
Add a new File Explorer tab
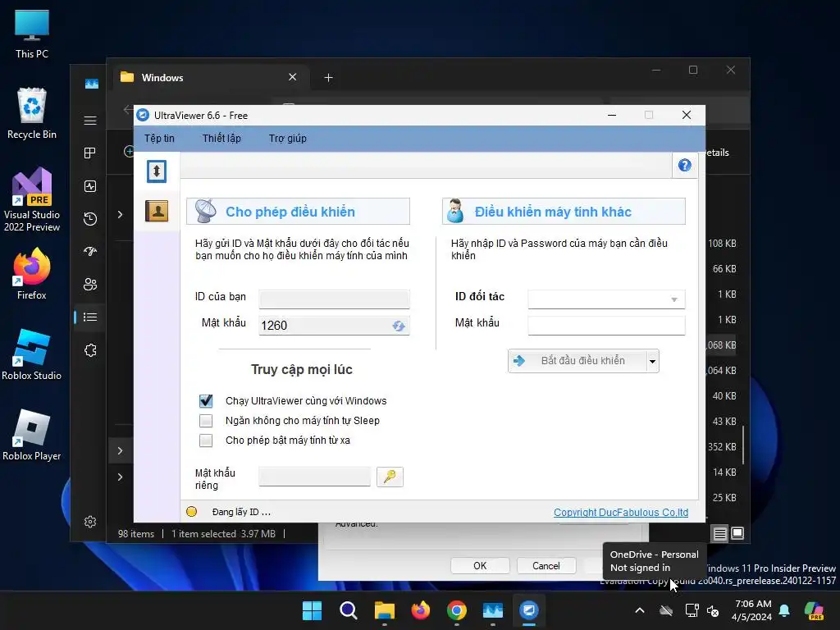coord(328,78)
